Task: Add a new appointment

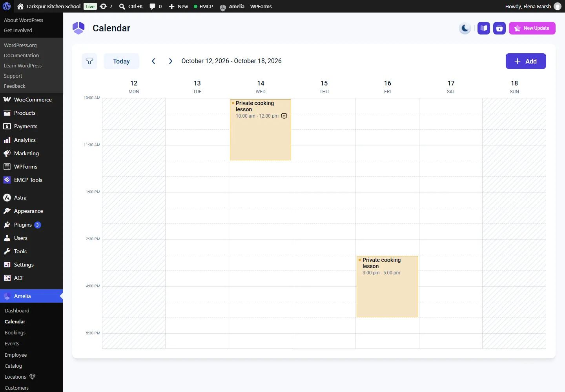Action: pyautogui.click(x=526, y=61)
